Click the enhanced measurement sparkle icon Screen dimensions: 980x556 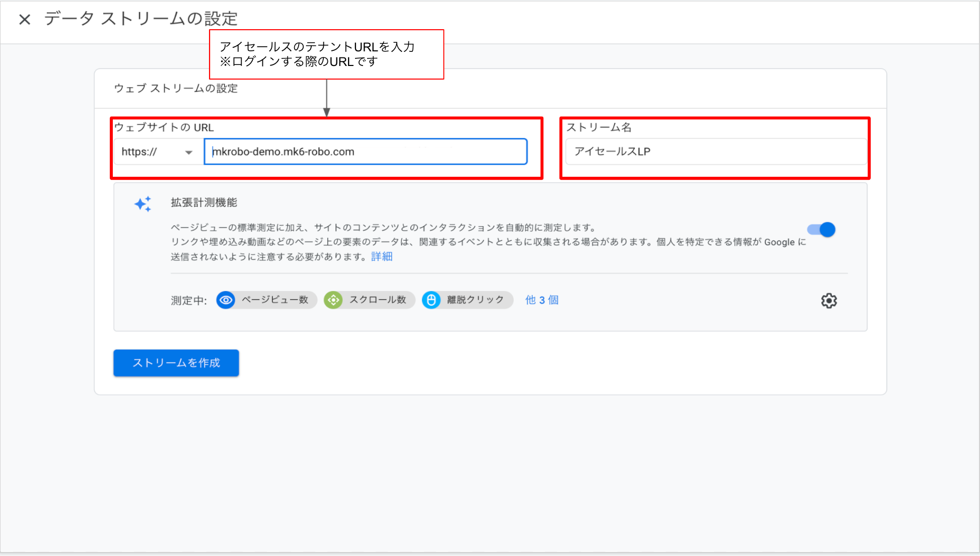(143, 204)
